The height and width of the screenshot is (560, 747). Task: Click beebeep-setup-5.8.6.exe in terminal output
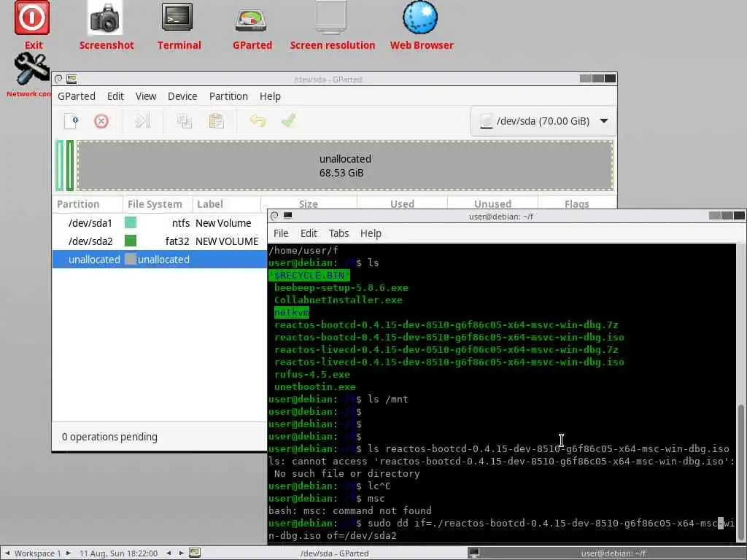click(341, 287)
